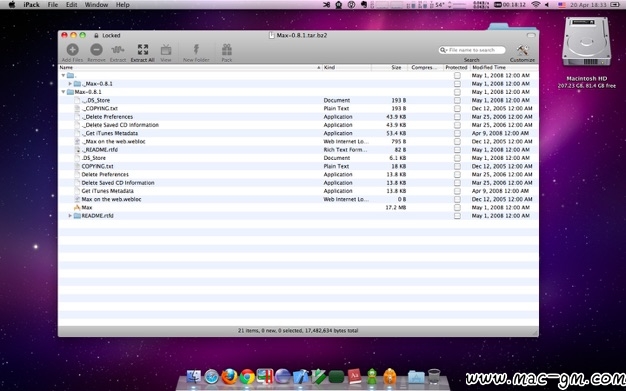Expand the ._Max-0.8.1 folder triangle
The height and width of the screenshot is (391, 626).
pos(70,83)
